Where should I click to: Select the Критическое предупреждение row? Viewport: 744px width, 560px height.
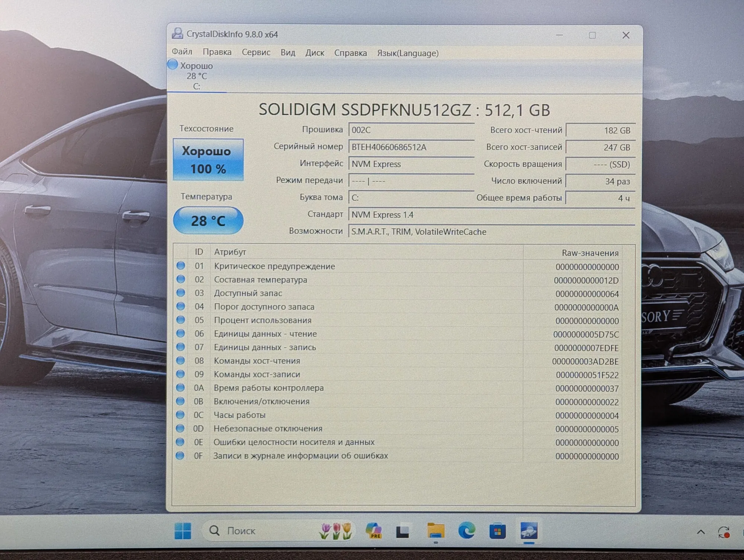click(398, 266)
